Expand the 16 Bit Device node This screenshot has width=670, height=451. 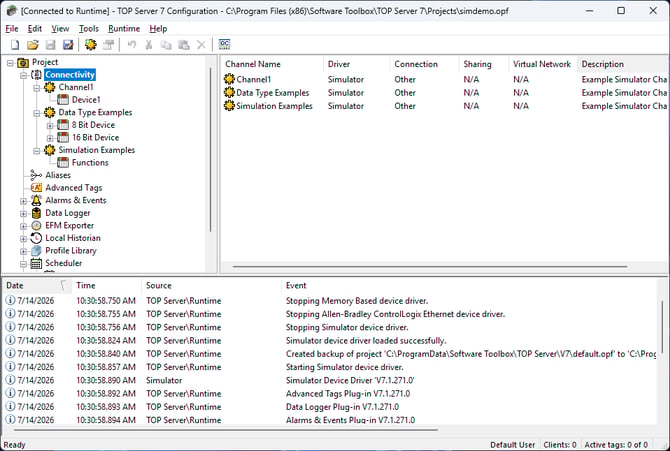pyautogui.click(x=50, y=138)
